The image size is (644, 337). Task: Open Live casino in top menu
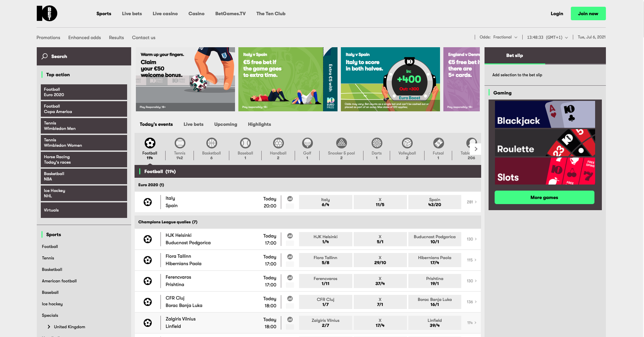coord(165,14)
